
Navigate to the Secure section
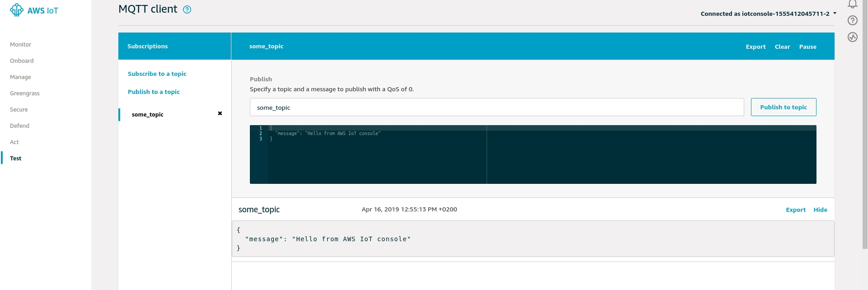pos(19,110)
